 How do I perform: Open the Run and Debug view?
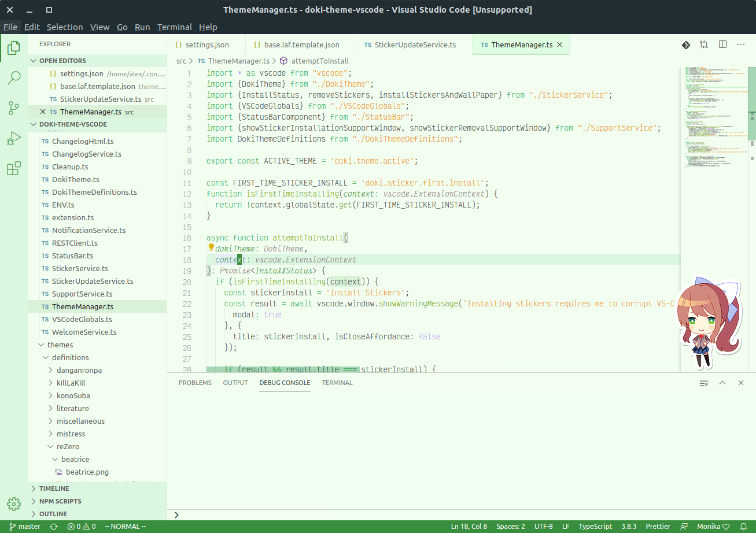(14, 138)
